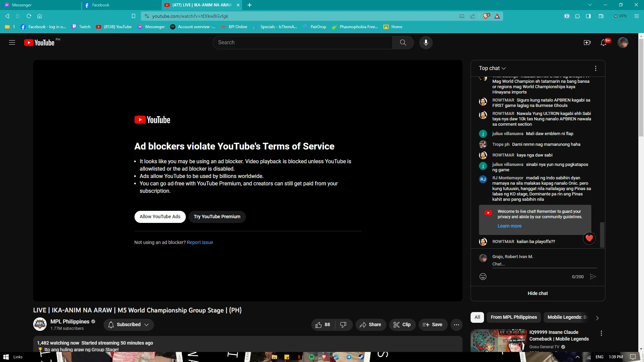Go back in browser history
Viewport: 644px width, 362px height.
coord(7,16)
